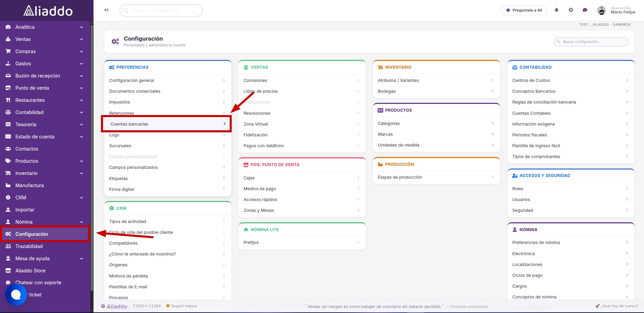
Task: Open Configuración general preference
Action: 168,81
